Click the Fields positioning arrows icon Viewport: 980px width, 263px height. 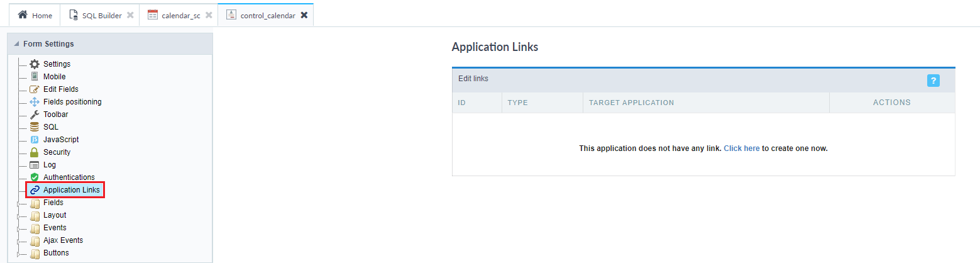[x=35, y=102]
